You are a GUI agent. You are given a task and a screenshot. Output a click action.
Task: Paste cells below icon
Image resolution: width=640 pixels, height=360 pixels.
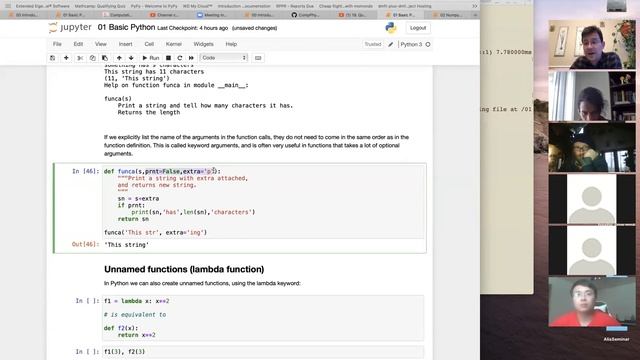tap(105, 58)
